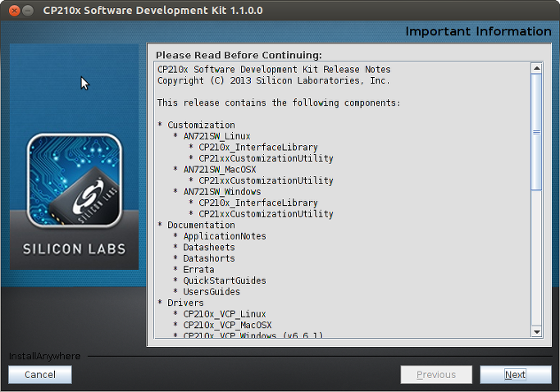Click the release notes vertical scrollbar thumb
The image size is (560, 392).
(x=536, y=132)
